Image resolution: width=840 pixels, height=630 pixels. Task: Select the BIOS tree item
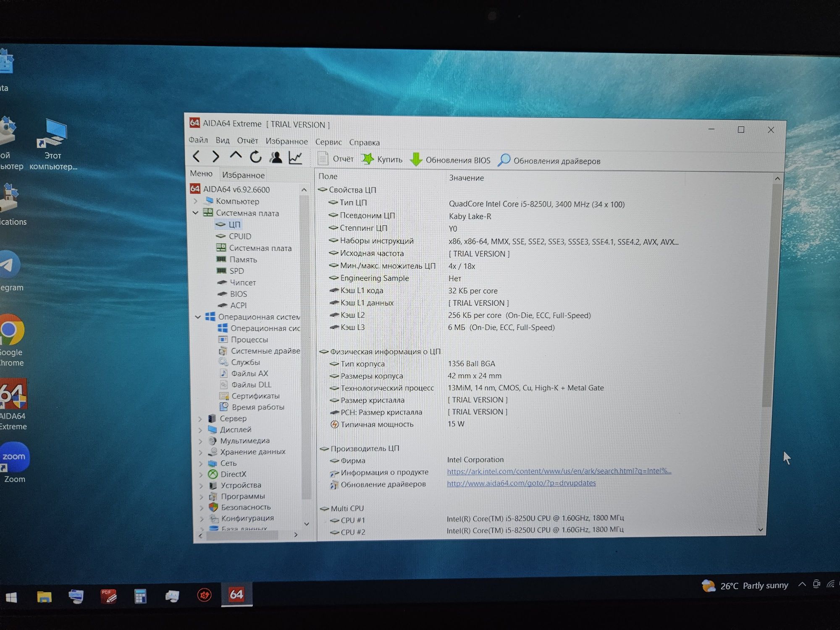pos(232,294)
